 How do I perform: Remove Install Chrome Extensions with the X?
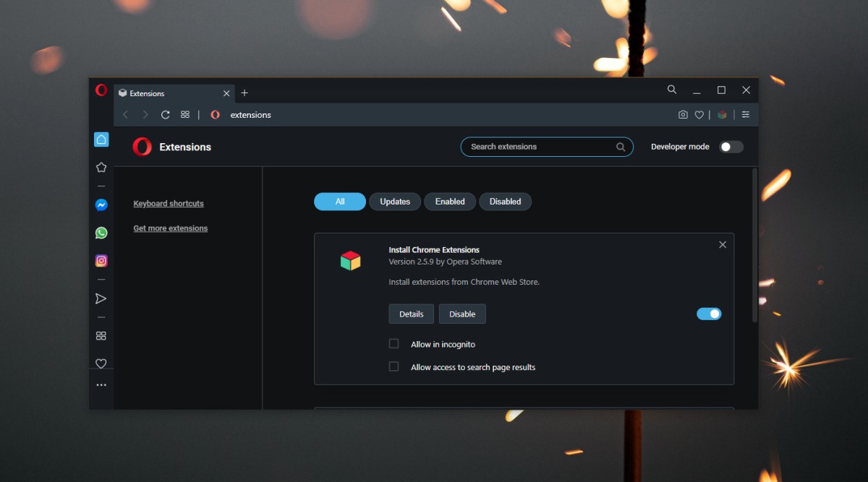(723, 245)
